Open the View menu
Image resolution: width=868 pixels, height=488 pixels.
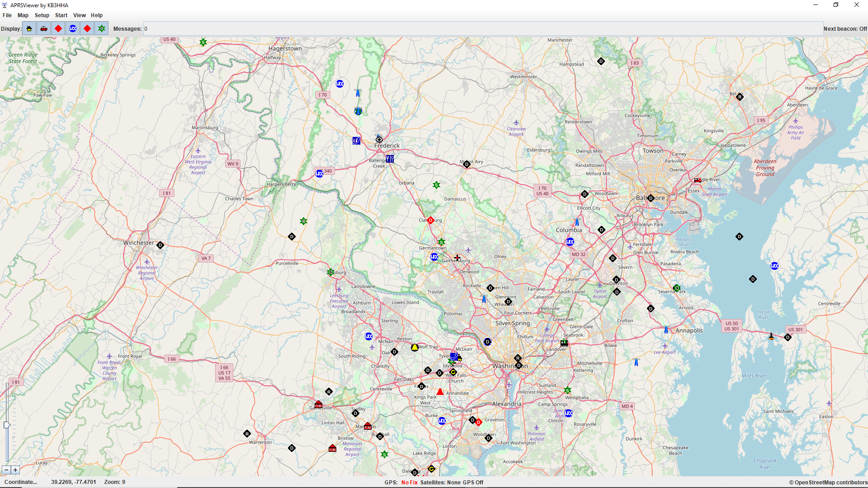[80, 15]
